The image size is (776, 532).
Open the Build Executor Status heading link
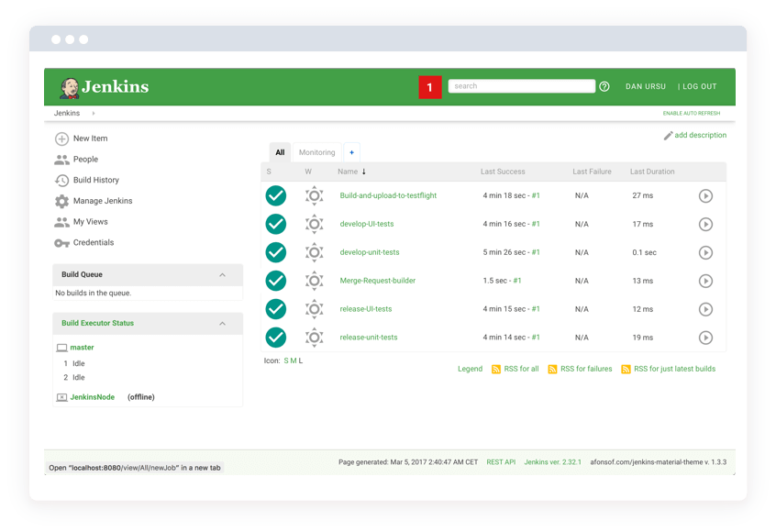tap(97, 323)
